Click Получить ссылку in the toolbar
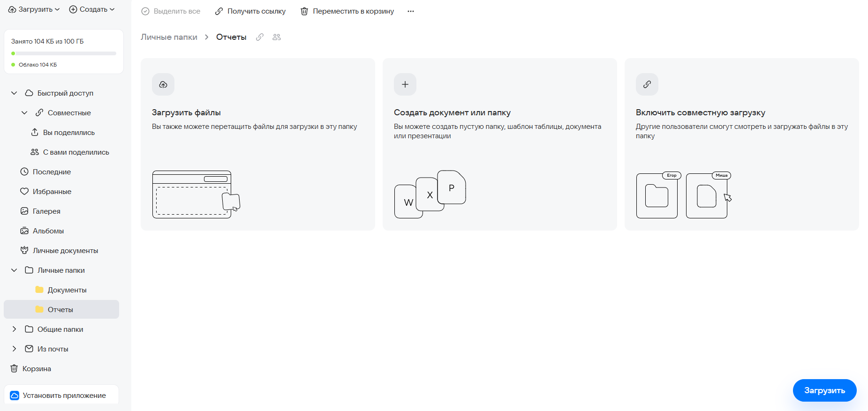The width and height of the screenshot is (868, 411). click(x=250, y=11)
